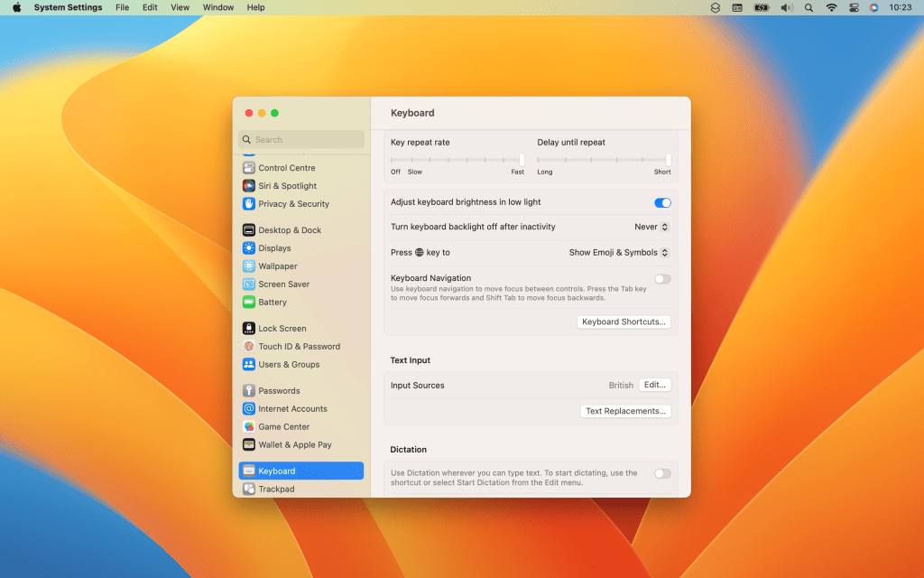Open the Help menu
924x578 pixels.
pos(255,7)
